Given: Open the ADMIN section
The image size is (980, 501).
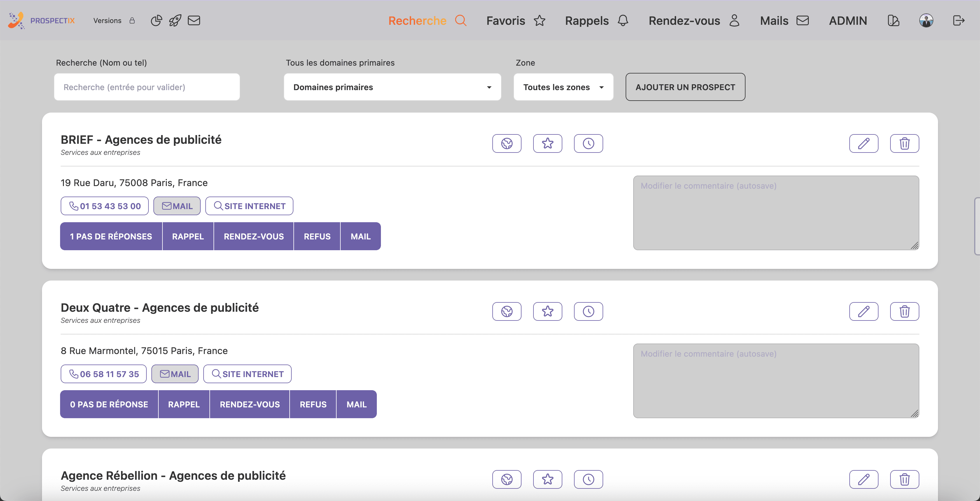Looking at the screenshot, I should click(848, 20).
